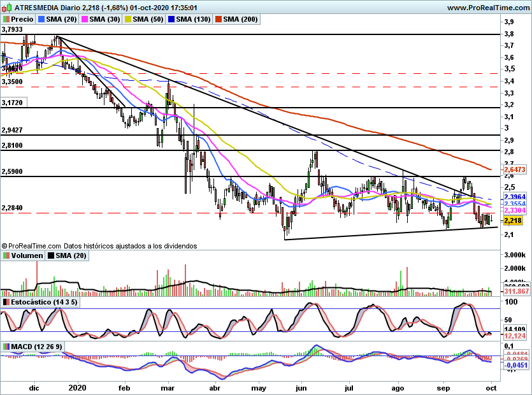Open the Estocástico (14 3 5) indicator label

pyautogui.click(x=41, y=302)
